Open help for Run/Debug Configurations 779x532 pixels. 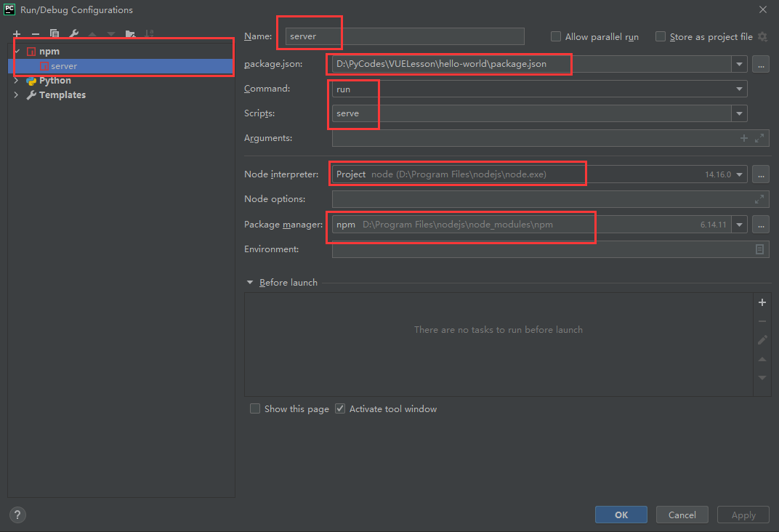[17, 515]
